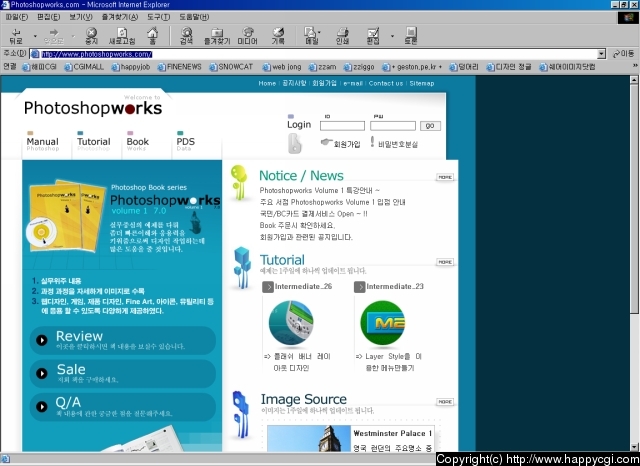This screenshot has width=640, height=466.
Task: Expand the links bar overflow chevron
Action: coord(635,66)
